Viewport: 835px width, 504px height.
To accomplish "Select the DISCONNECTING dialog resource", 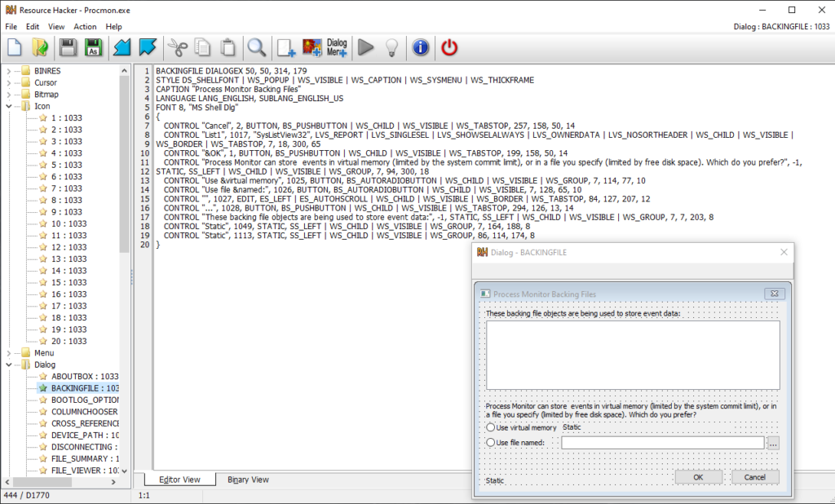I will point(85,446).
